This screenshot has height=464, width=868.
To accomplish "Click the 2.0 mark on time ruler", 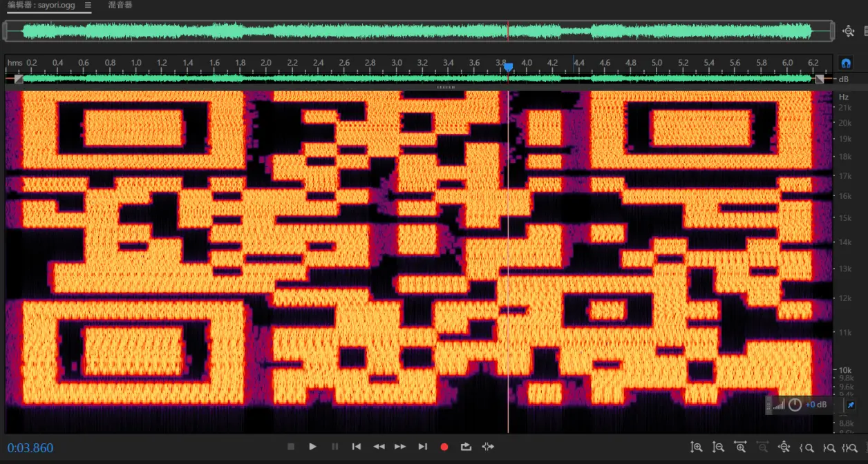I will 266,63.
